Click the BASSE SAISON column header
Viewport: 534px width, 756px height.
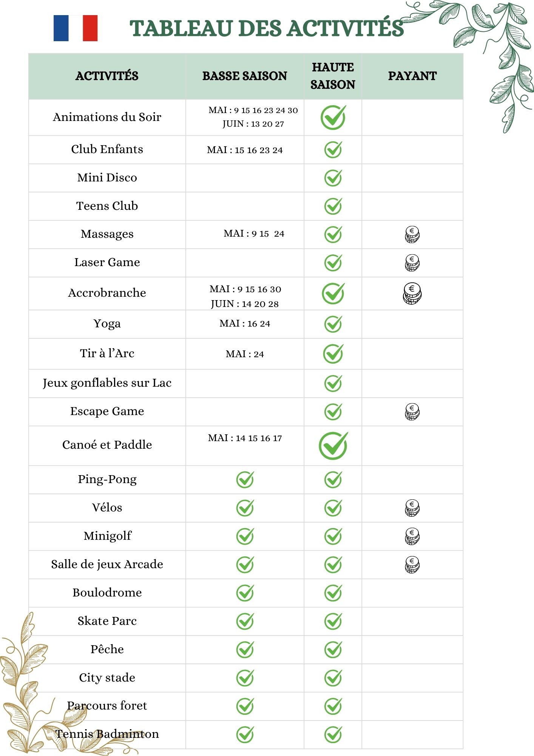coord(245,76)
